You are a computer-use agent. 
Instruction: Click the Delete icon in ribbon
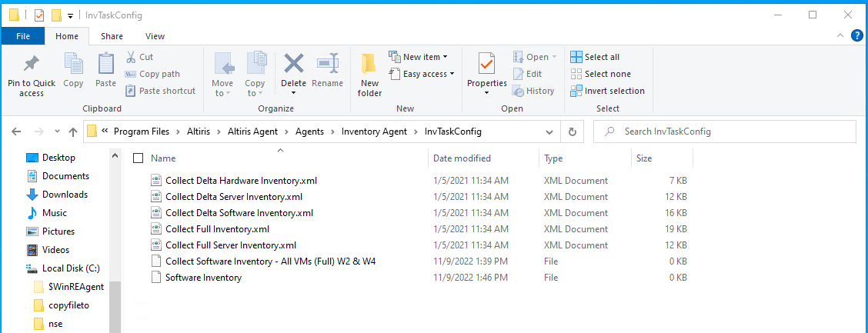[293, 64]
